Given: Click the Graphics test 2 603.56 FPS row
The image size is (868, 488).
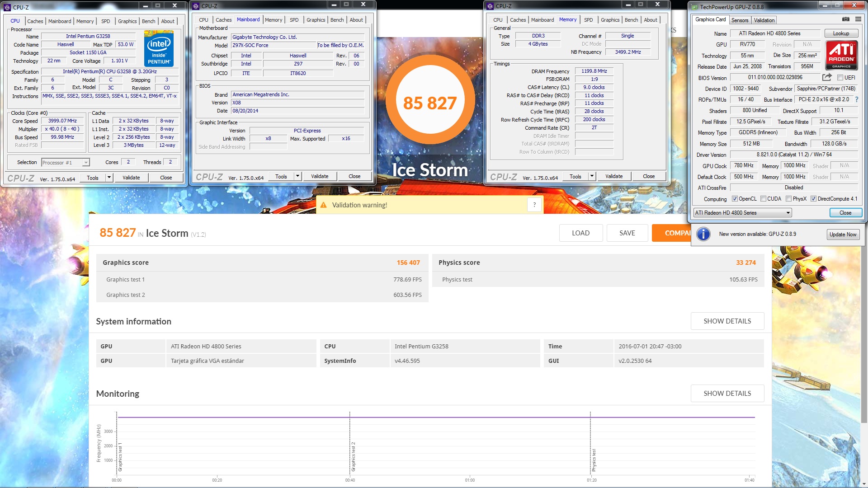Looking at the screenshot, I should pos(262,295).
